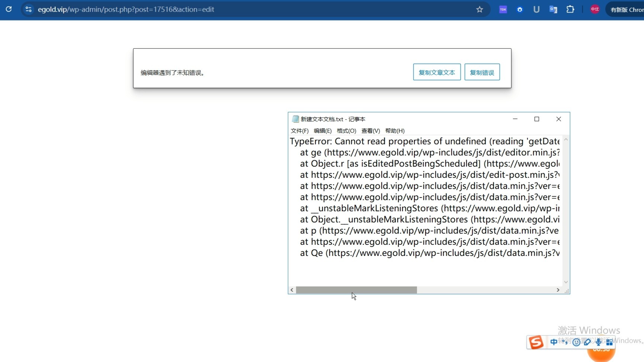Open Notepad File menu (文件)
The image size is (644, 362).
(299, 131)
